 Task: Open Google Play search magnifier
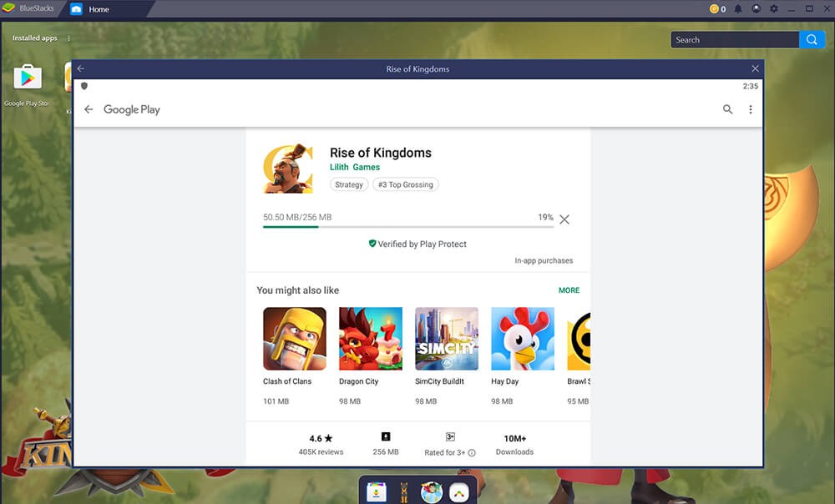pyautogui.click(x=727, y=109)
